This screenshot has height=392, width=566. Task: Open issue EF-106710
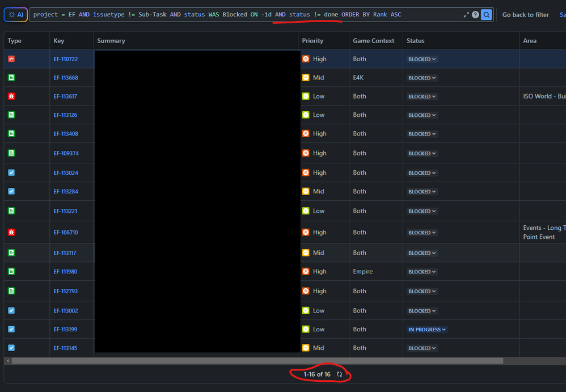click(66, 233)
